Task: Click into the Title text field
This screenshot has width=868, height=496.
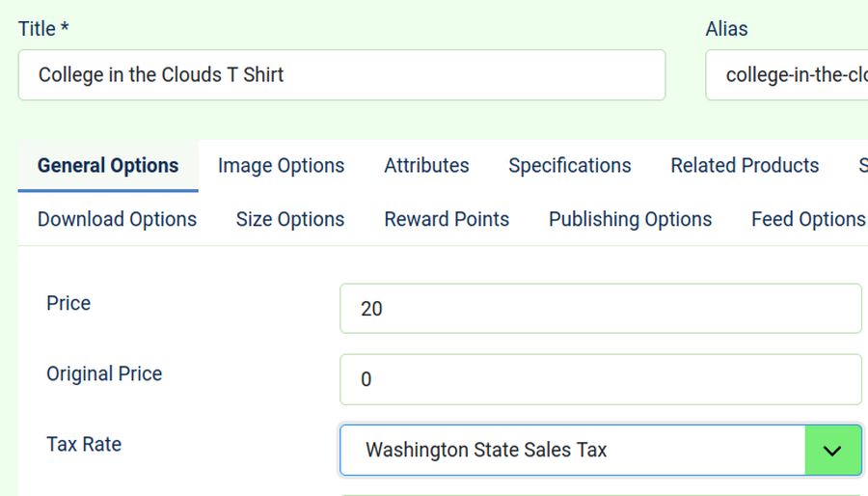Action: tap(341, 75)
